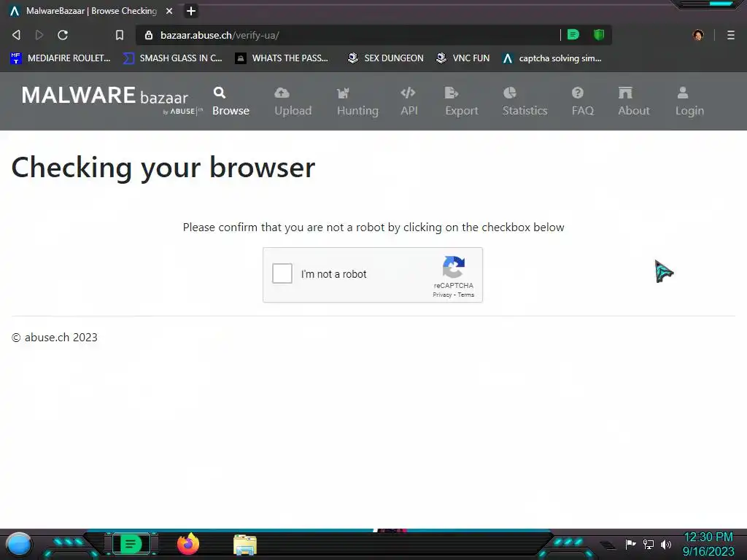Select the MalwareBazaar Browse Checking tab
The image size is (747, 560).
[92, 11]
